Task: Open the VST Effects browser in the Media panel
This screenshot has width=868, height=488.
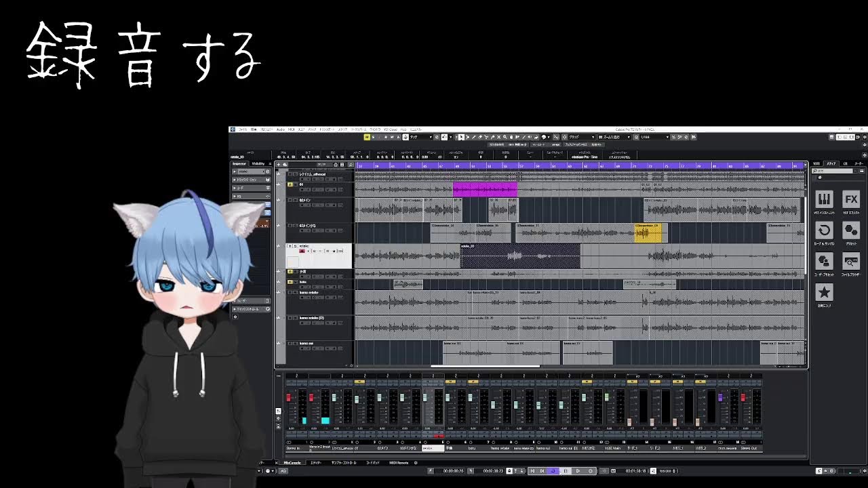Action: pos(850,200)
